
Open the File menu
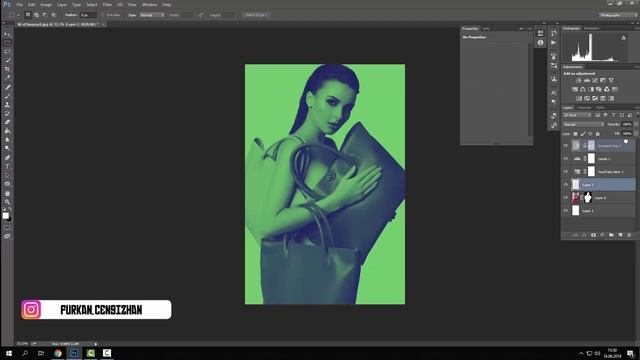pos(20,4)
